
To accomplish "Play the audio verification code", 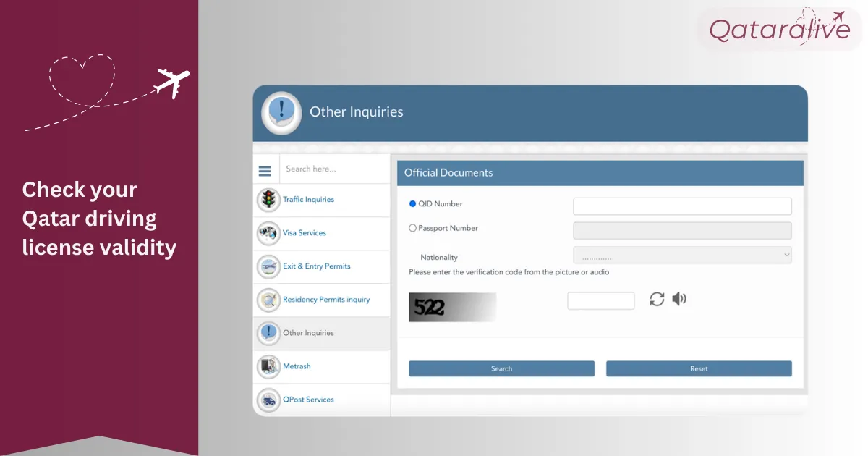I will click(x=679, y=299).
